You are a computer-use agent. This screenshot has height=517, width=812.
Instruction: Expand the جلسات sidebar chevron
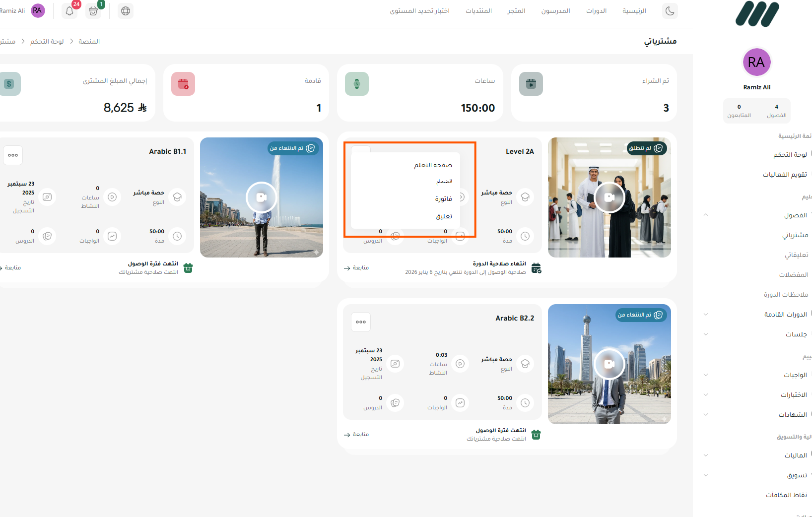point(706,334)
